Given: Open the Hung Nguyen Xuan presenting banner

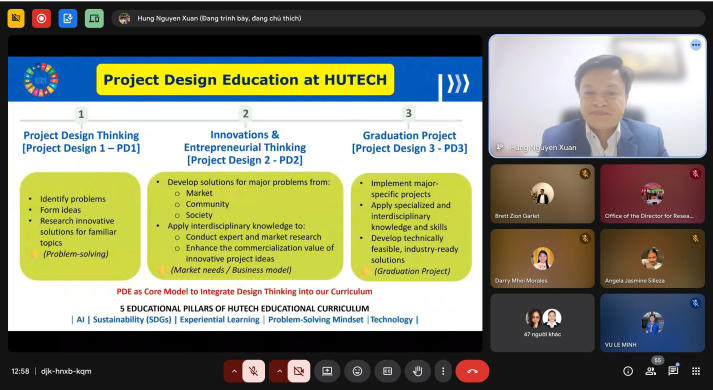Looking at the screenshot, I should pos(408,19).
